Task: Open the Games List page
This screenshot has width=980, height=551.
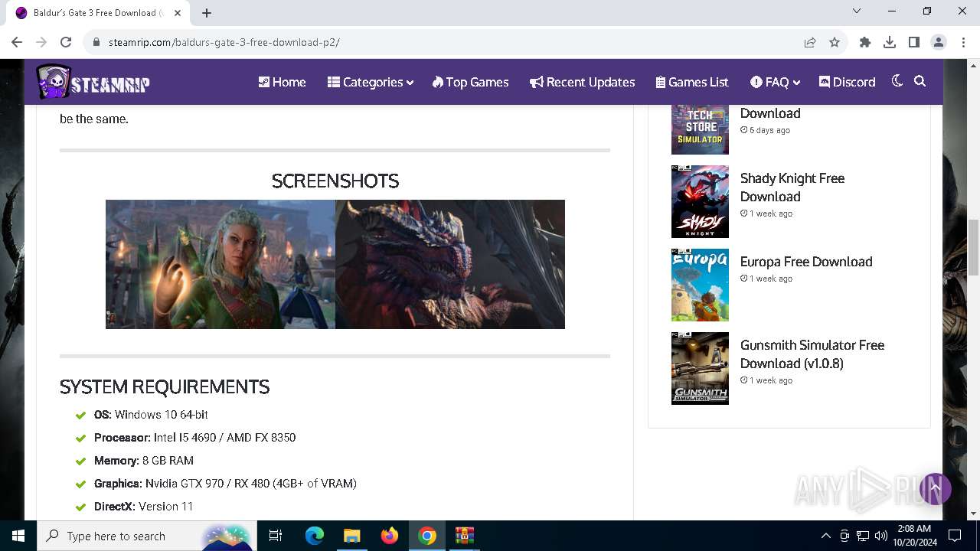Action: pos(692,82)
